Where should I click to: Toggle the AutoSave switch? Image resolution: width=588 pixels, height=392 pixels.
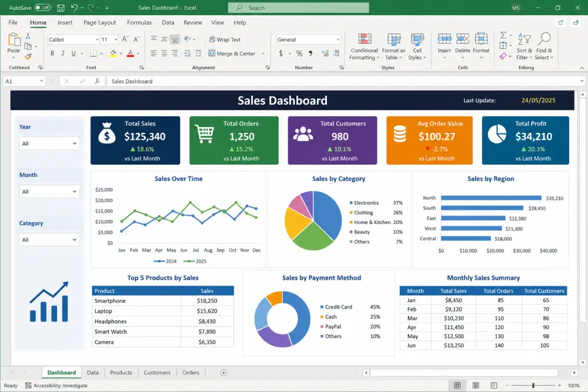coord(43,8)
